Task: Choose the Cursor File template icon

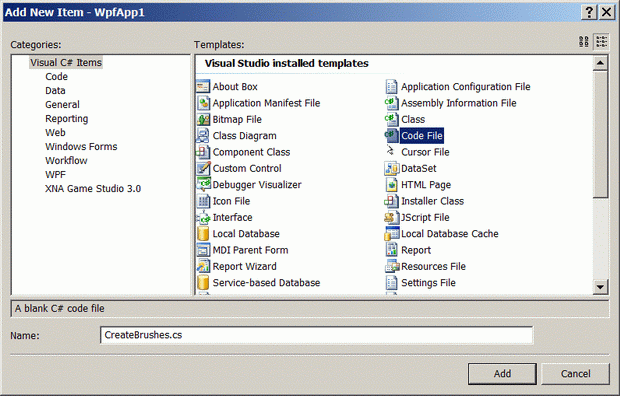Action: click(x=391, y=152)
